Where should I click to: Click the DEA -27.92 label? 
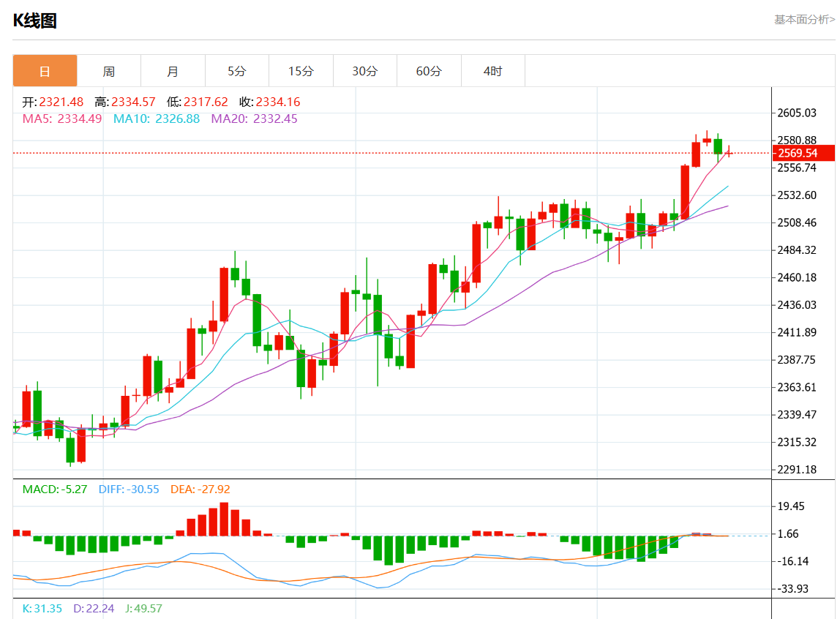(x=200, y=489)
